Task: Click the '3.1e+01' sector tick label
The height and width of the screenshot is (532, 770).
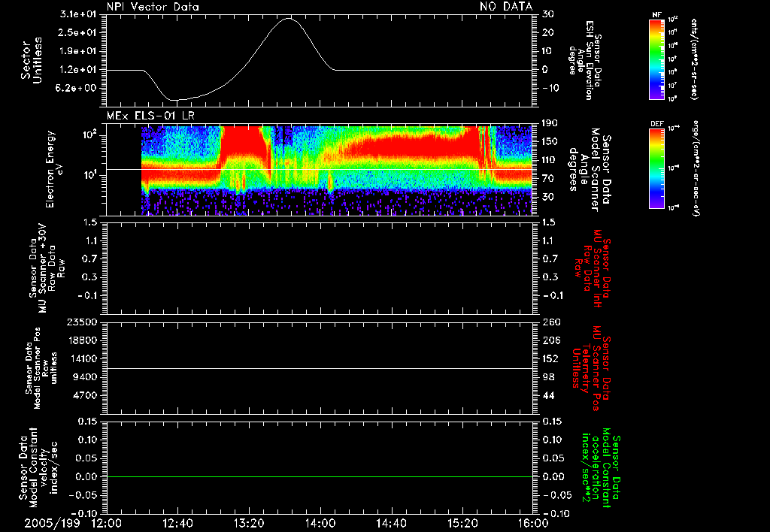Action: tap(78, 14)
